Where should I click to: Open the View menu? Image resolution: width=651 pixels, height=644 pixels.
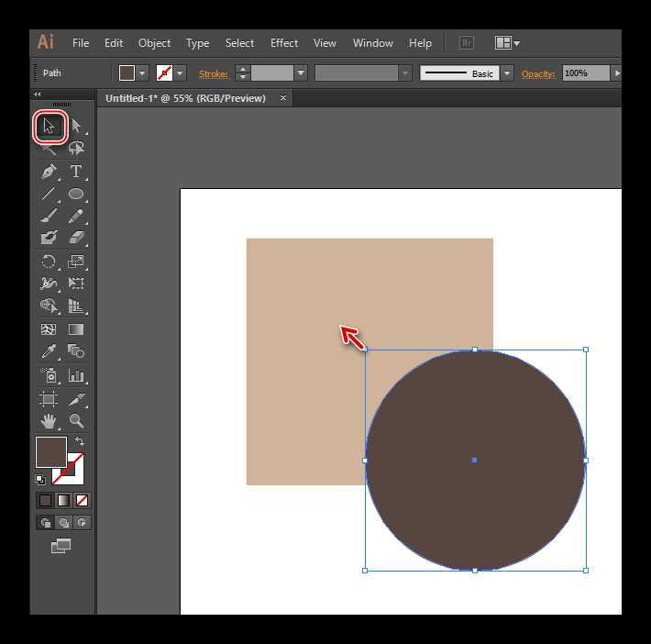click(325, 43)
